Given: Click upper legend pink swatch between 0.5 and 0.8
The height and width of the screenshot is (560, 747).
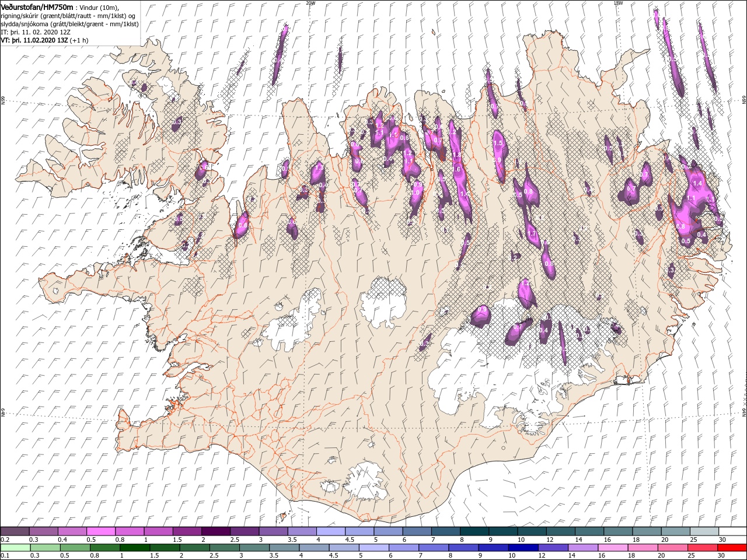Looking at the screenshot, I should click(100, 531).
